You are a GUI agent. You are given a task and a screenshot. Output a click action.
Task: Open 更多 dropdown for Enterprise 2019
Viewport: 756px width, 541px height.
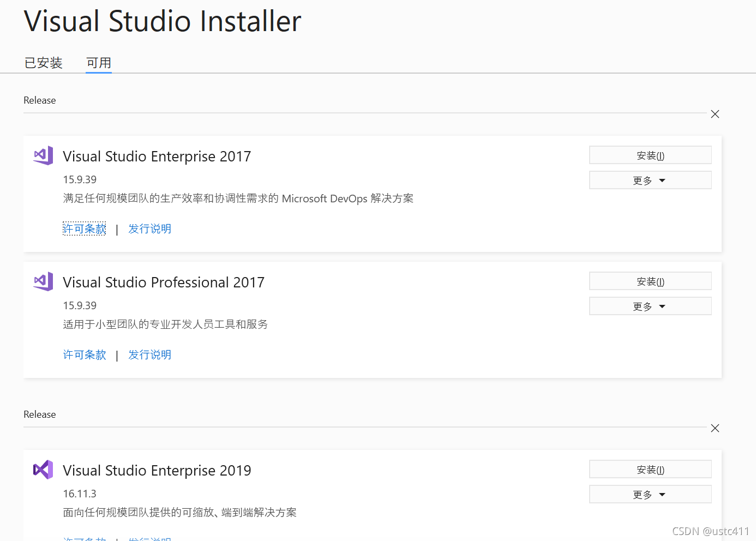coord(650,495)
